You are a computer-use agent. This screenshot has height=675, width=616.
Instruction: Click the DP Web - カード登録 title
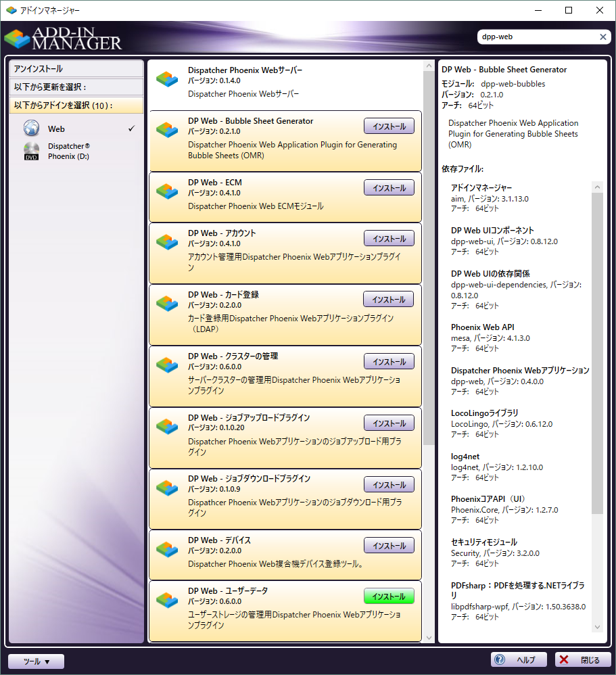(223, 295)
